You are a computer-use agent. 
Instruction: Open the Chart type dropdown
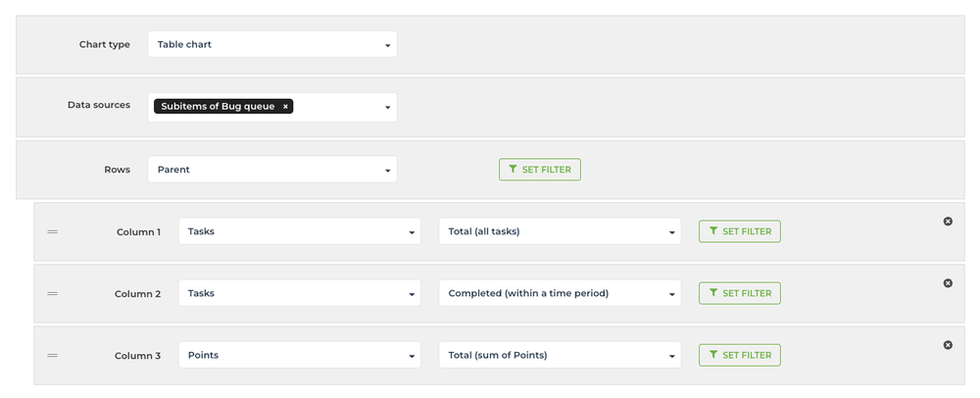272,44
